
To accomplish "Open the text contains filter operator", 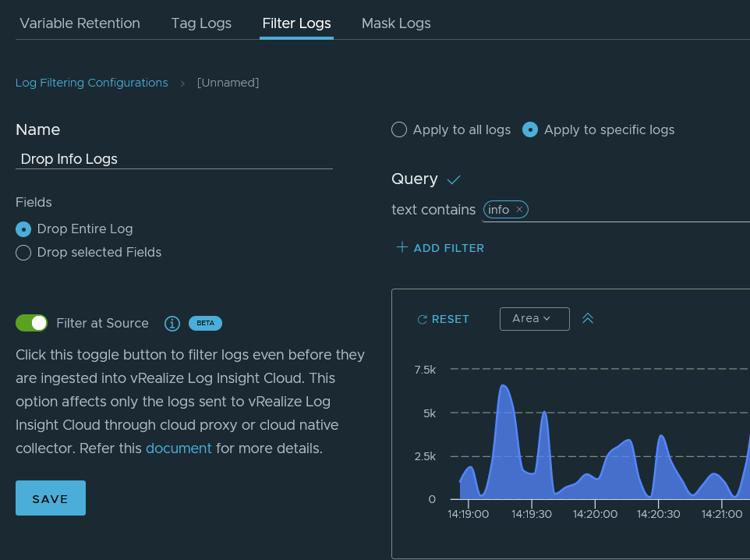I will tap(433, 210).
